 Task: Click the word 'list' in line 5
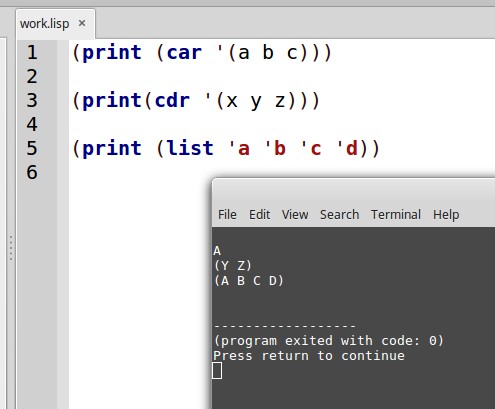190,148
